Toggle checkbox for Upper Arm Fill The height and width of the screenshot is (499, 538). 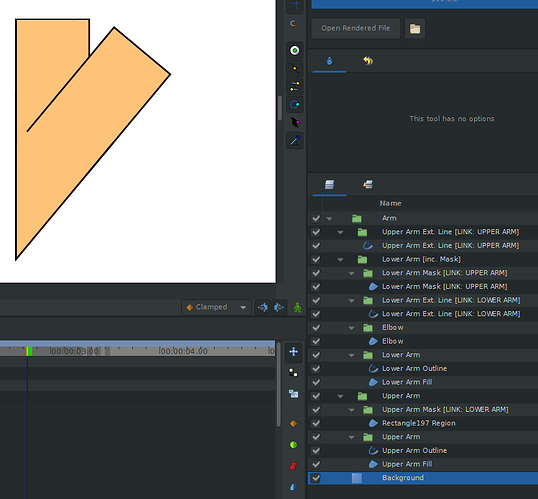tap(316, 464)
